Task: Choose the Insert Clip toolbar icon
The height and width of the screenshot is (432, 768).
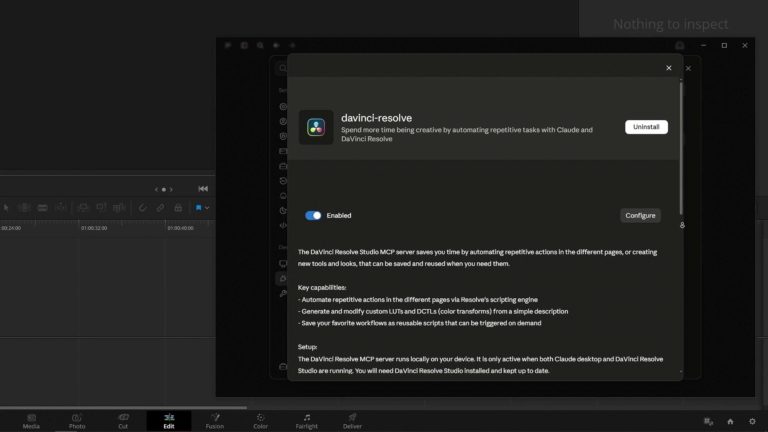Action: [x=83, y=208]
